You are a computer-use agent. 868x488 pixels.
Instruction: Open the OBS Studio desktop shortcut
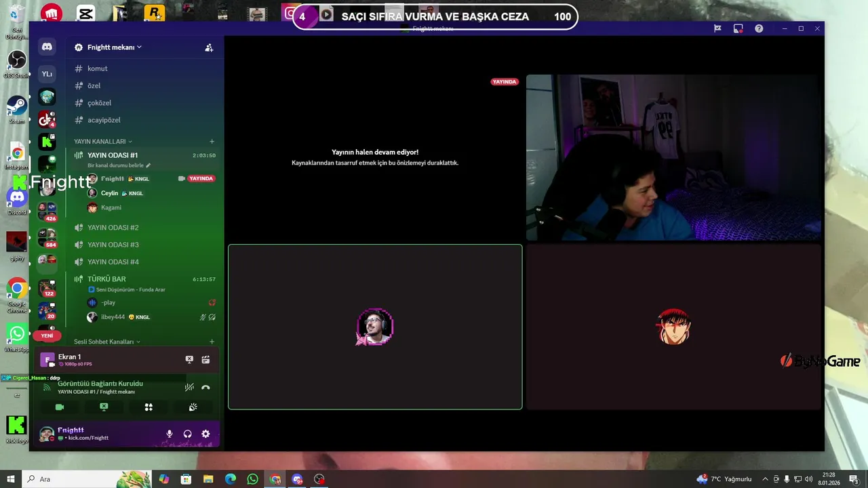coord(16,64)
